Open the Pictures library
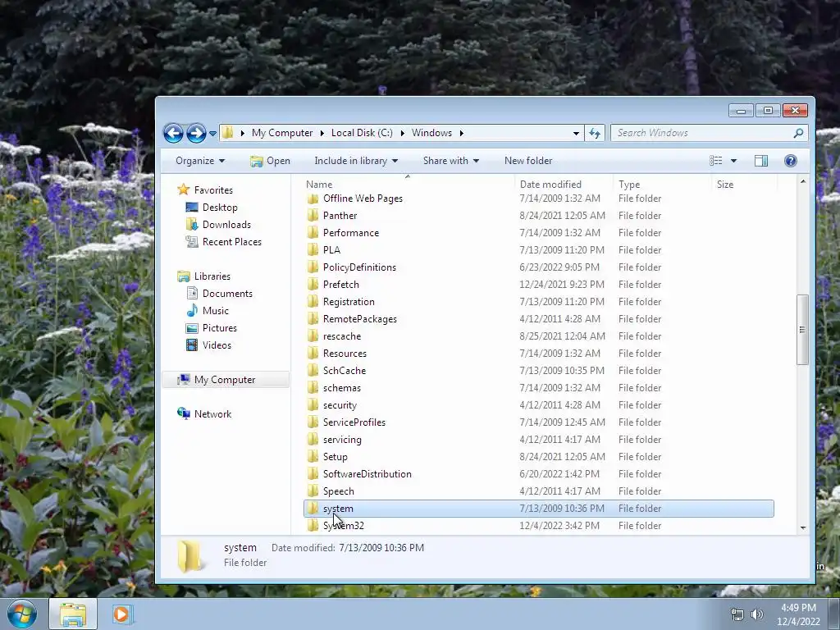This screenshot has width=840, height=630. [219, 328]
